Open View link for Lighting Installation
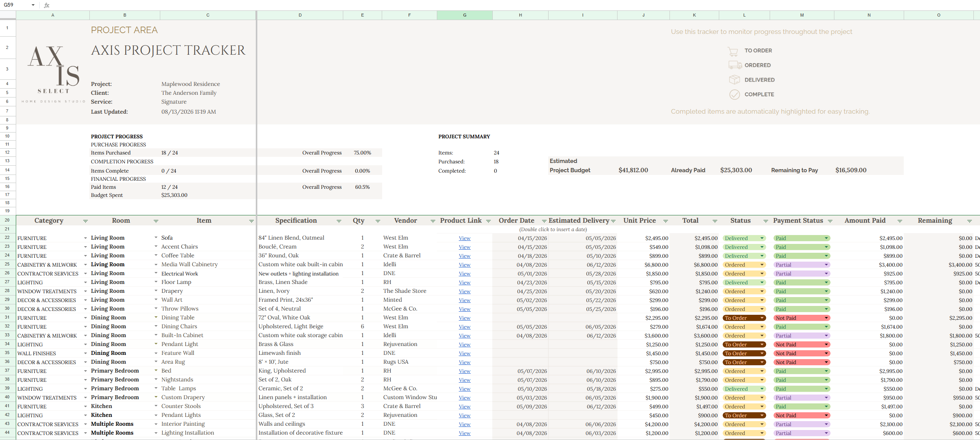 (465, 433)
